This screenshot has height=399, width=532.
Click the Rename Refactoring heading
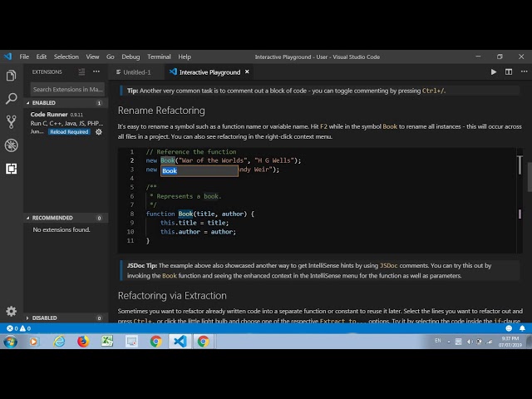(161, 111)
